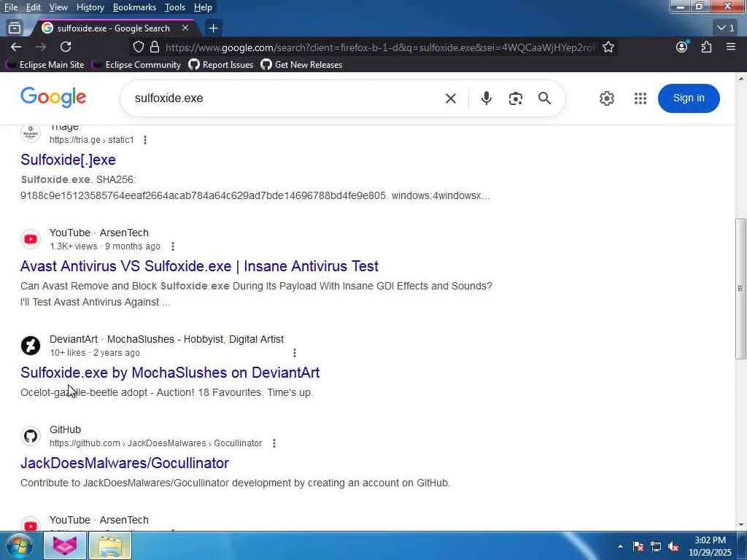Open a new tab with plus button
The width and height of the screenshot is (747, 560).
pos(214,28)
